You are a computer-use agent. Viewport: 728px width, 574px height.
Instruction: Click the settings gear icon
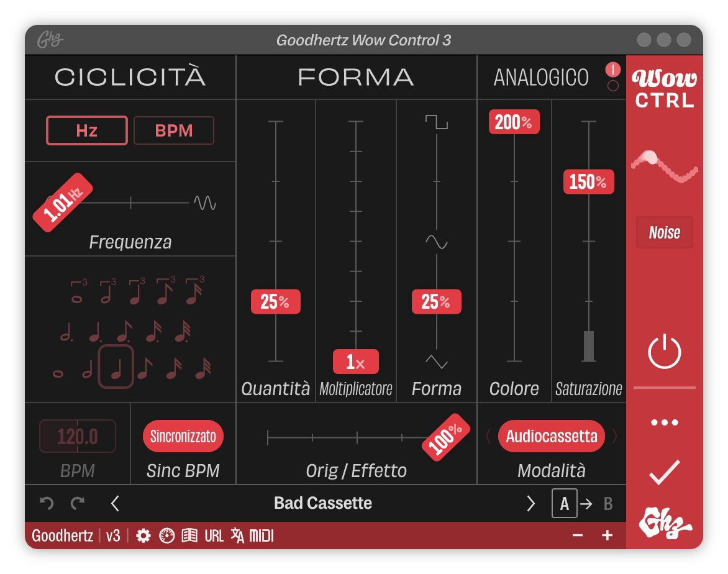[x=143, y=535]
